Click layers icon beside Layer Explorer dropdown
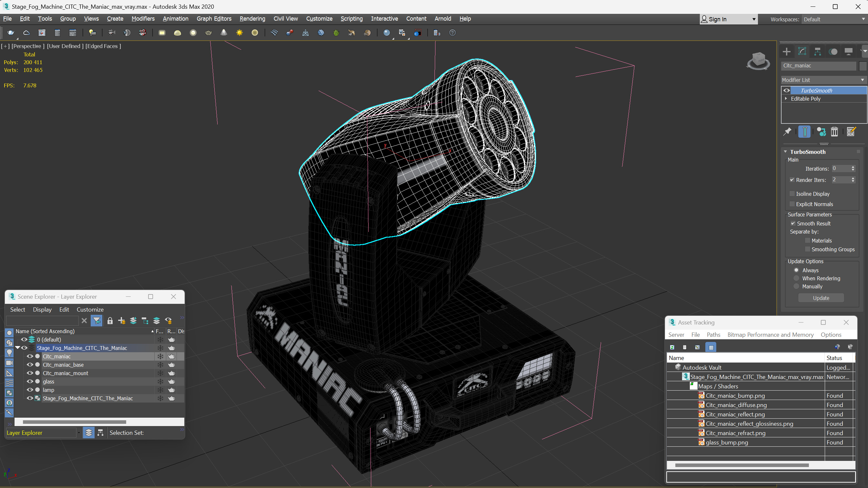Screen dimensions: 868x488 pyautogui.click(x=89, y=433)
